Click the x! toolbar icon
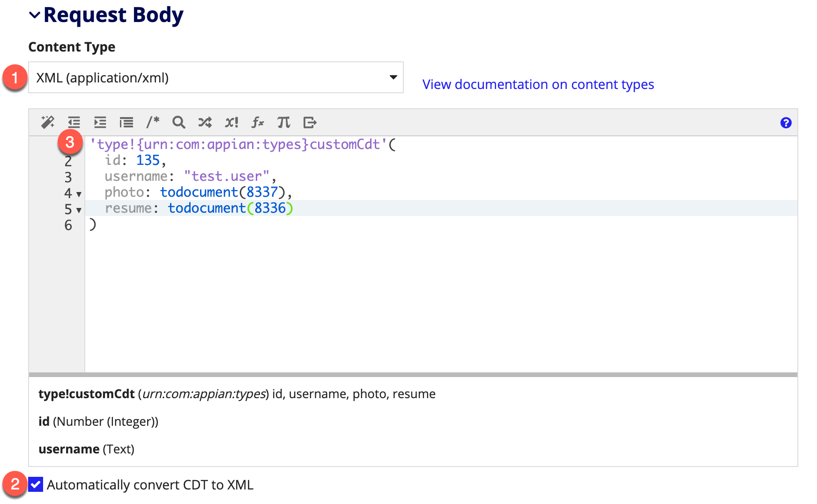The width and height of the screenshot is (817, 504). click(x=231, y=122)
